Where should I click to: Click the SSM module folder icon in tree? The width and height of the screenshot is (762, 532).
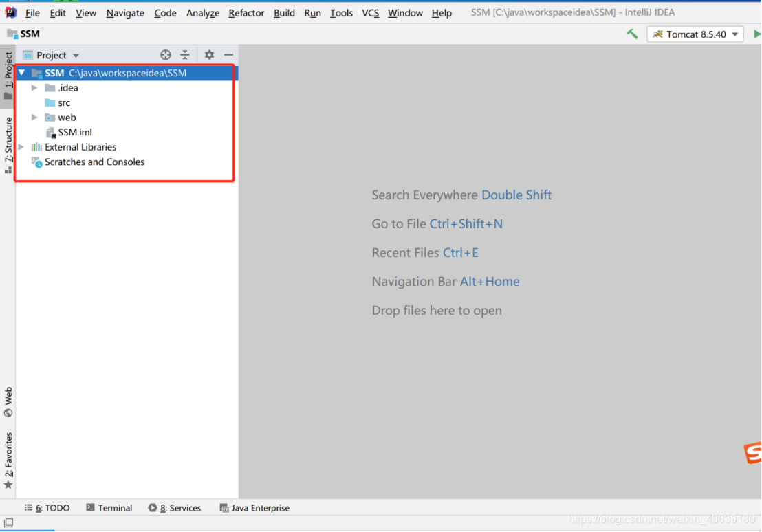[36, 73]
